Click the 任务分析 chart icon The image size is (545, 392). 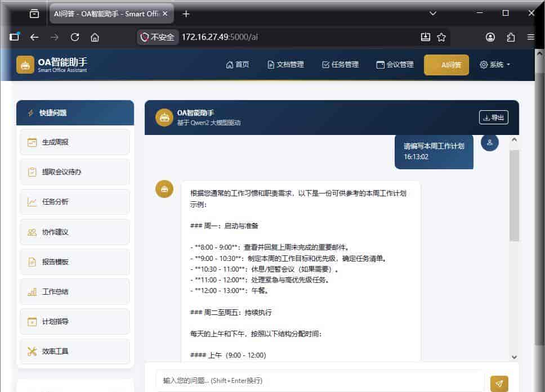click(x=32, y=202)
